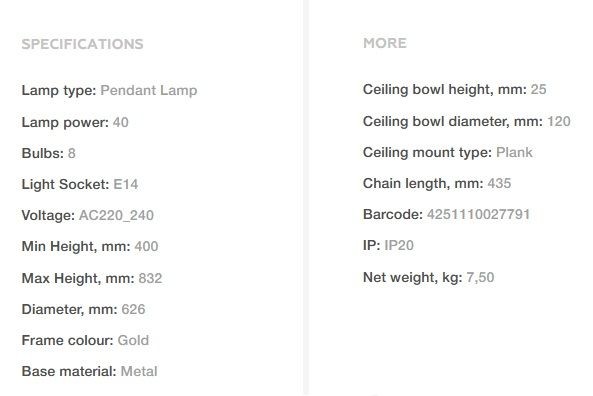Click the SPECIFICATIONS heading
The height and width of the screenshot is (396, 593).
click(82, 44)
